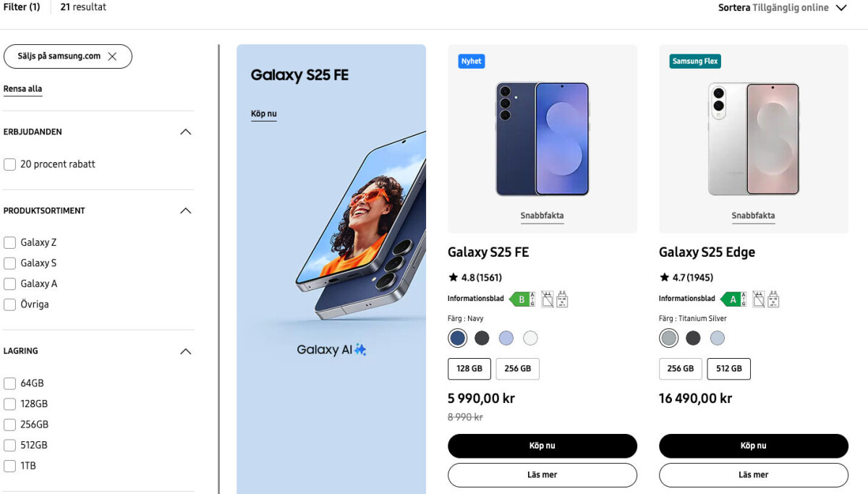This screenshot has width=868, height=494.
Task: Click energy label B for Galaxy S25 FE
Action: tap(522, 299)
